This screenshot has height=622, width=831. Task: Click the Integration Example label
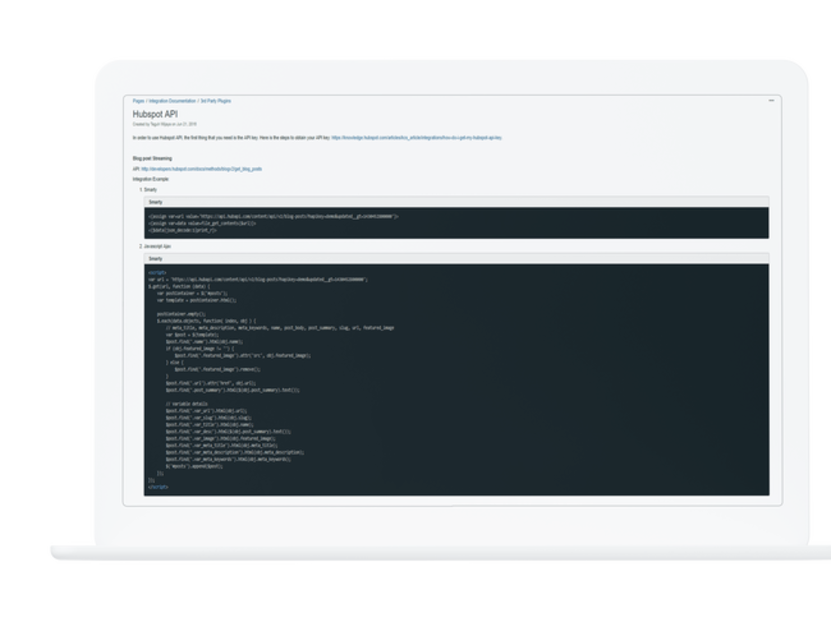pos(151,179)
